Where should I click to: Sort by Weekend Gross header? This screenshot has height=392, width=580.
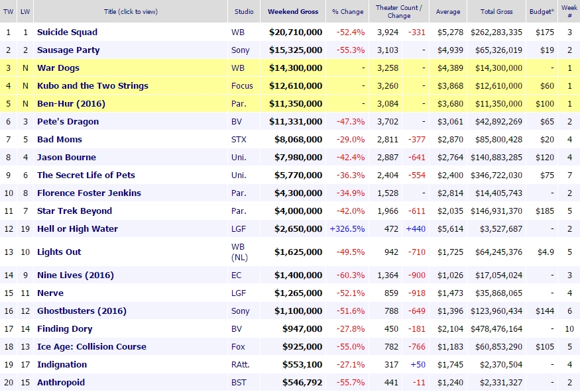[293, 11]
